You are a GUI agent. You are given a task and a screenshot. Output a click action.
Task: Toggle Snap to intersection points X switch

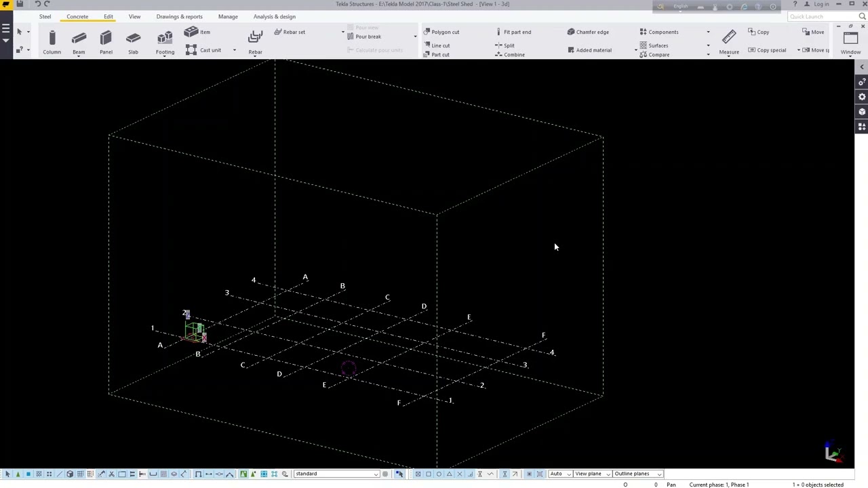pyautogui.click(x=460, y=474)
